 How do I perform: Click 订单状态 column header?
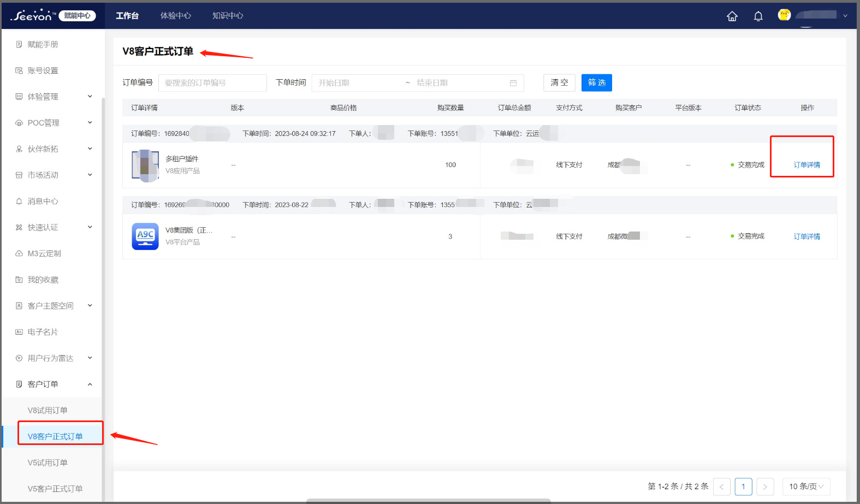pyautogui.click(x=748, y=108)
